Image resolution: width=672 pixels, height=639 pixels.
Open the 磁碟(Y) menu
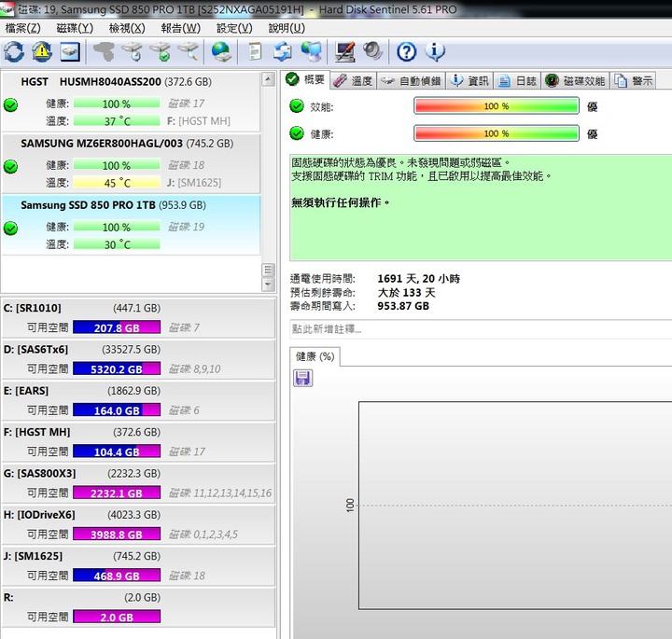point(75,28)
